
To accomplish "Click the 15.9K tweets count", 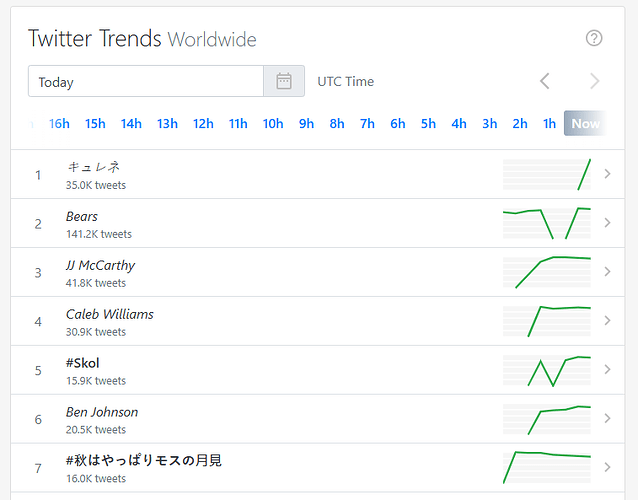I will (96, 381).
